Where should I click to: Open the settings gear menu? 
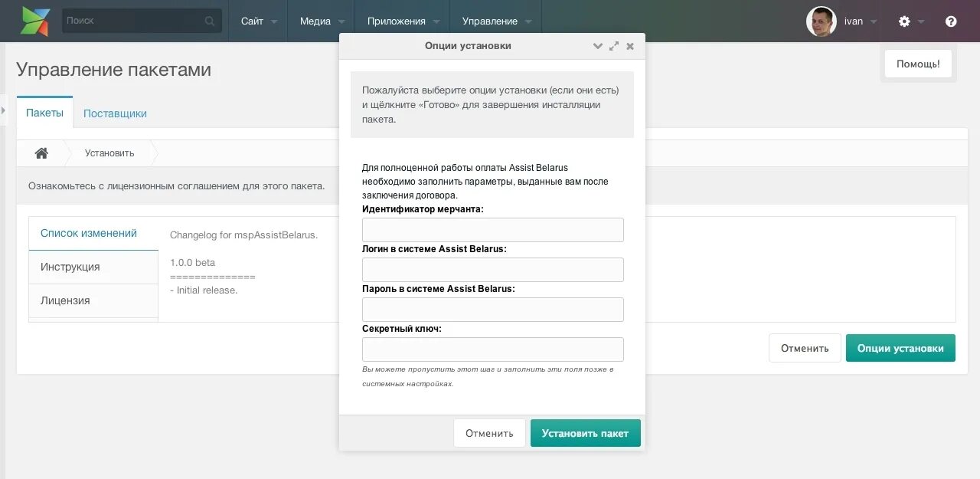point(911,21)
